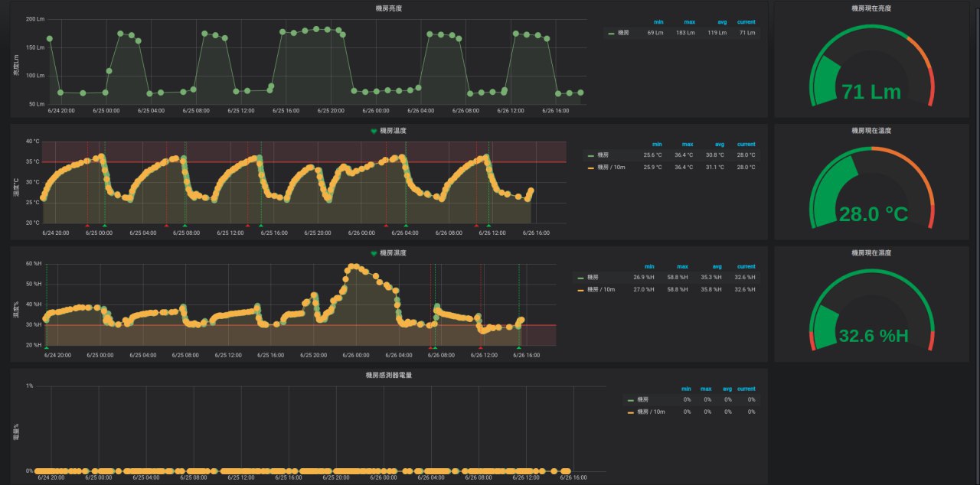Click yellow 機房 / 10m swatch in the 機房溫度 legend
The height and width of the screenshot is (485, 980).
tap(591, 167)
